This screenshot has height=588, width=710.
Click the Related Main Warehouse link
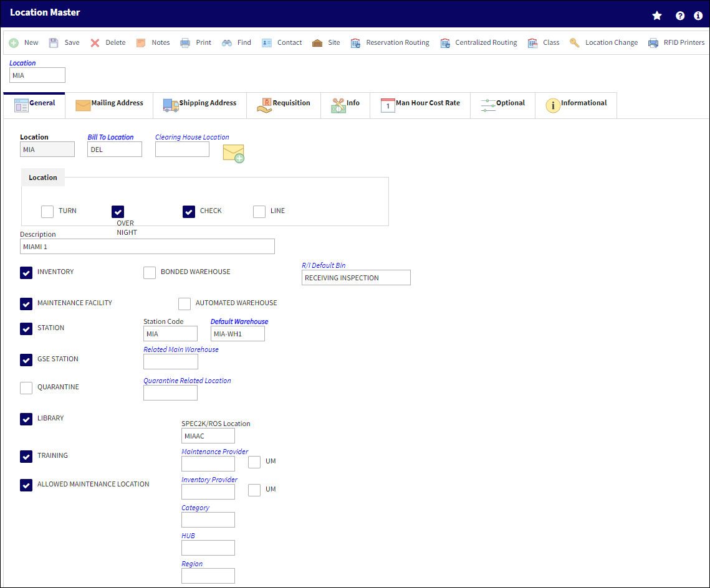click(x=181, y=349)
